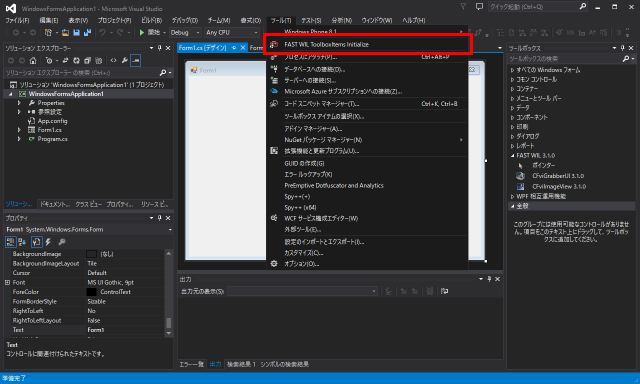
Task: Expand the Font property row
Action: pyautogui.click(x=7, y=282)
